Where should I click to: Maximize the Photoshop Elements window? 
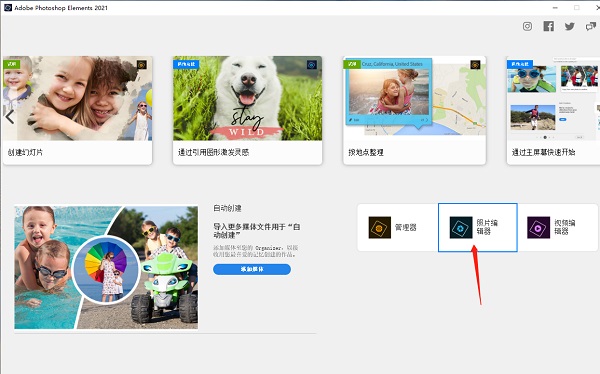[x=577, y=7]
